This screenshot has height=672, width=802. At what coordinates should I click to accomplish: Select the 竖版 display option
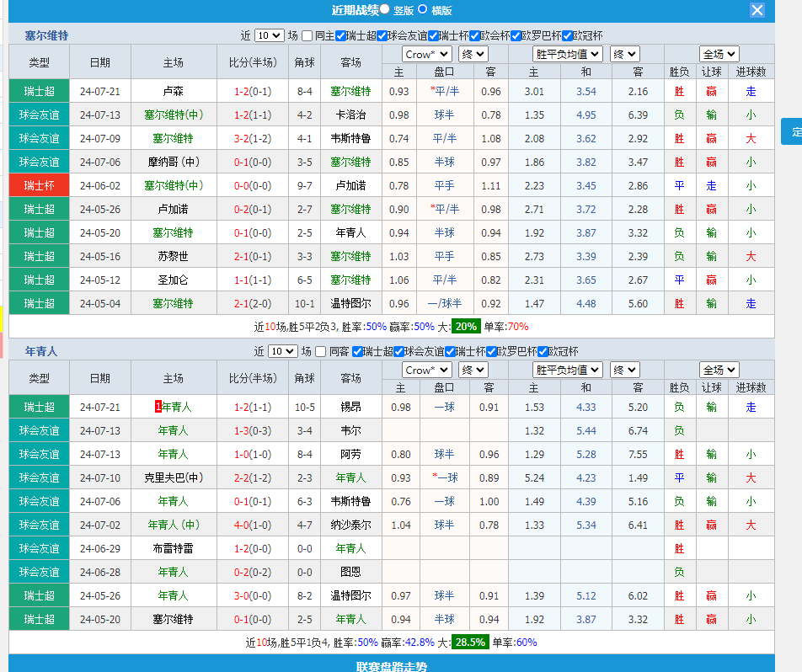coord(385,9)
